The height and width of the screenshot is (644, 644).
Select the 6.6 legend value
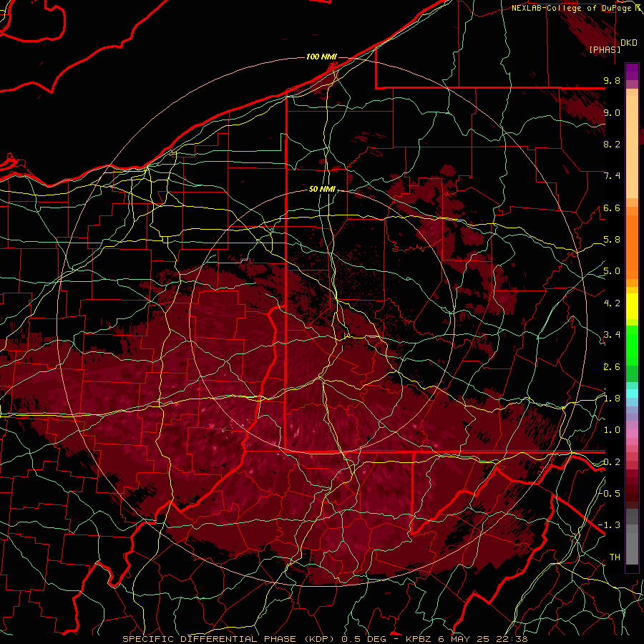coord(612,208)
